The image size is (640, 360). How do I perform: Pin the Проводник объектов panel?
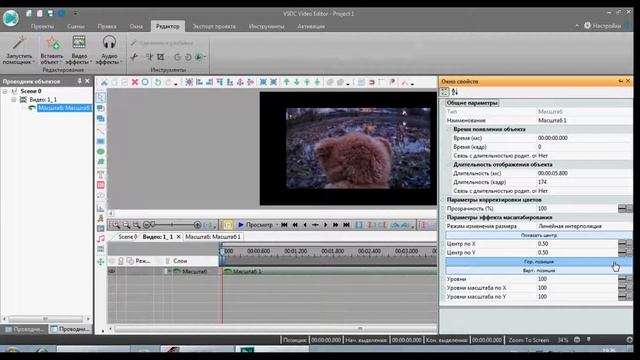point(80,81)
